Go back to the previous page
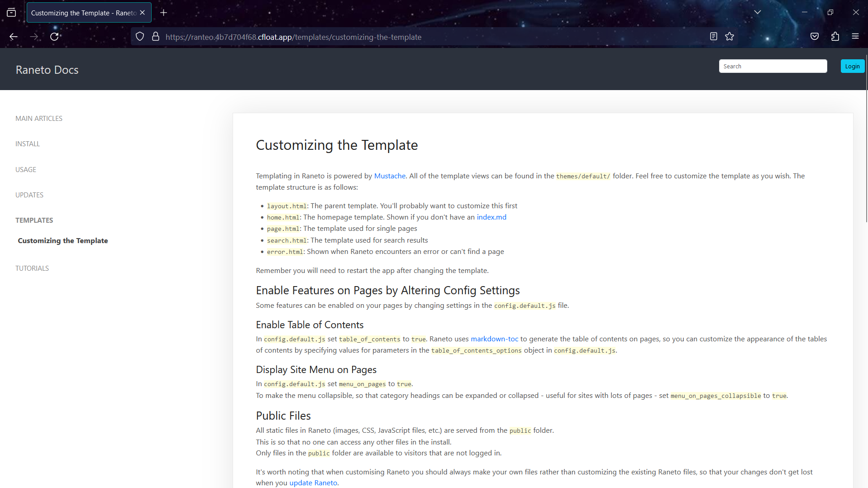 14,37
